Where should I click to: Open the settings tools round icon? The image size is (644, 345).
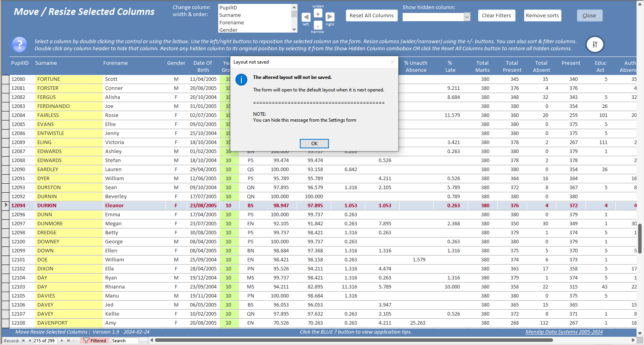point(595,44)
